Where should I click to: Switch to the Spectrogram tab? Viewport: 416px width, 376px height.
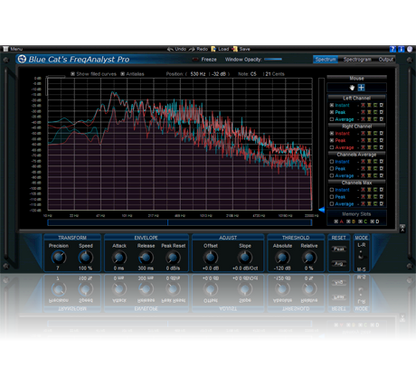coord(357,59)
